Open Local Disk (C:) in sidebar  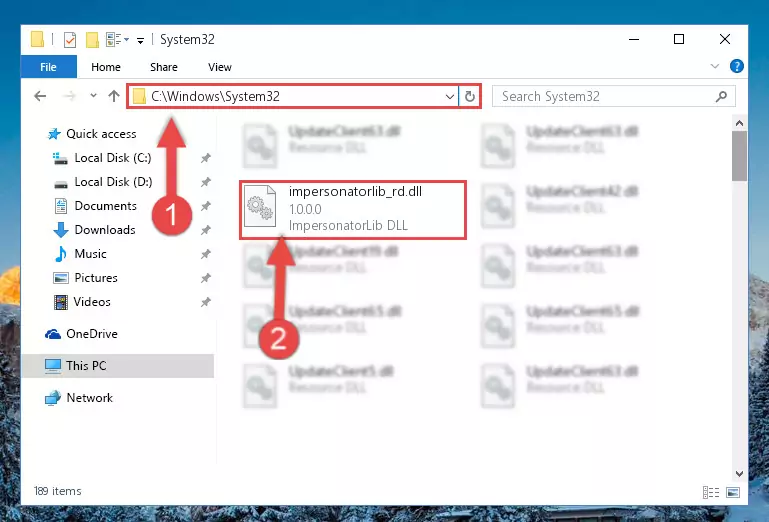click(x=102, y=158)
